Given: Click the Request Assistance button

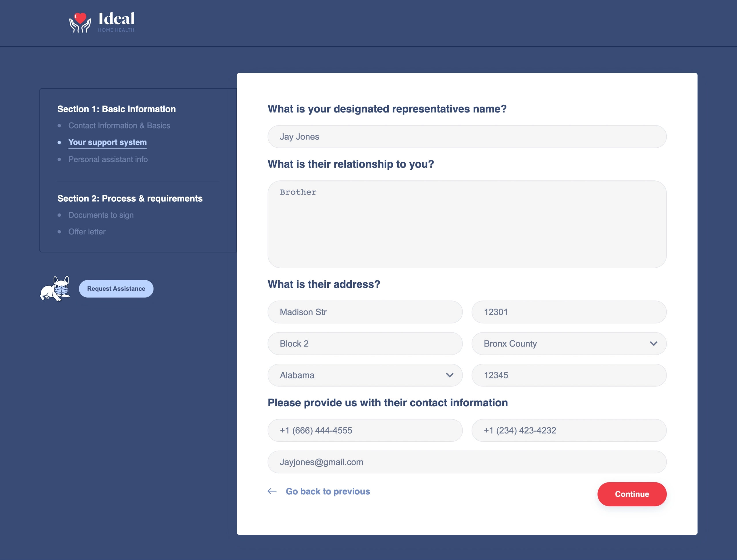Looking at the screenshot, I should pyautogui.click(x=116, y=289).
